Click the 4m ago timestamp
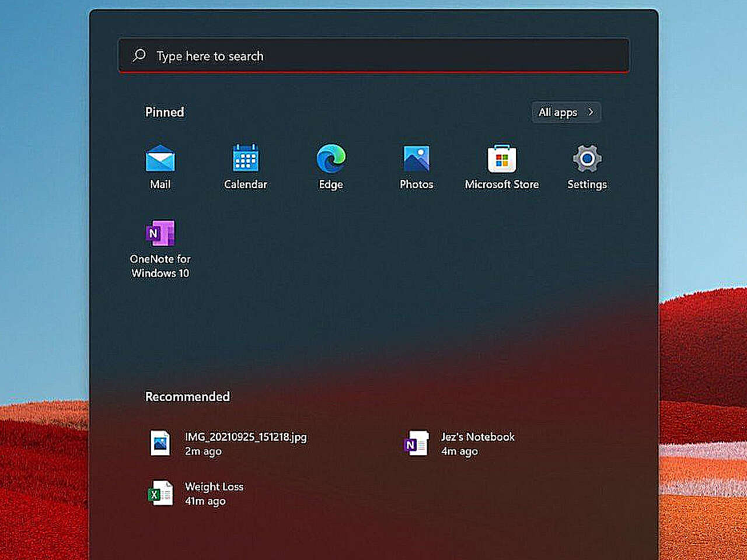 [459, 452]
